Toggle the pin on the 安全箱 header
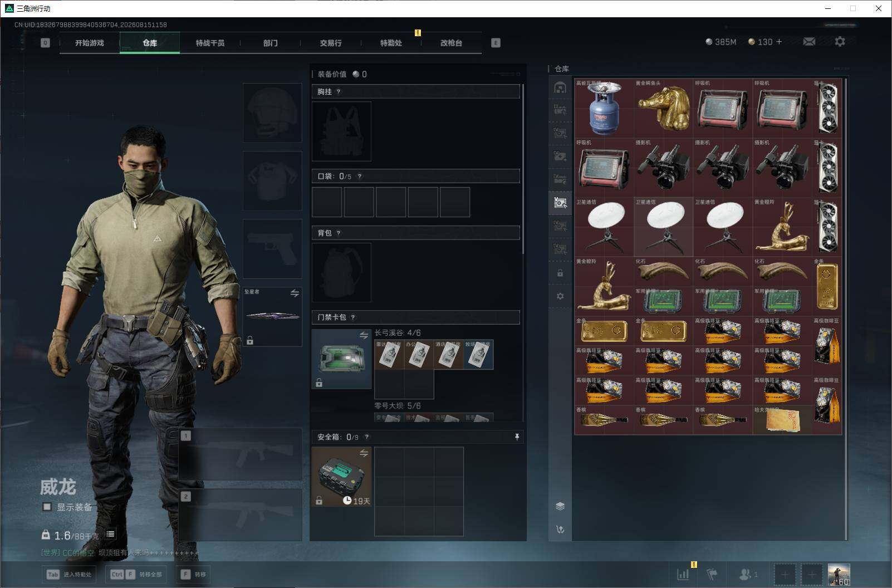 (x=517, y=437)
